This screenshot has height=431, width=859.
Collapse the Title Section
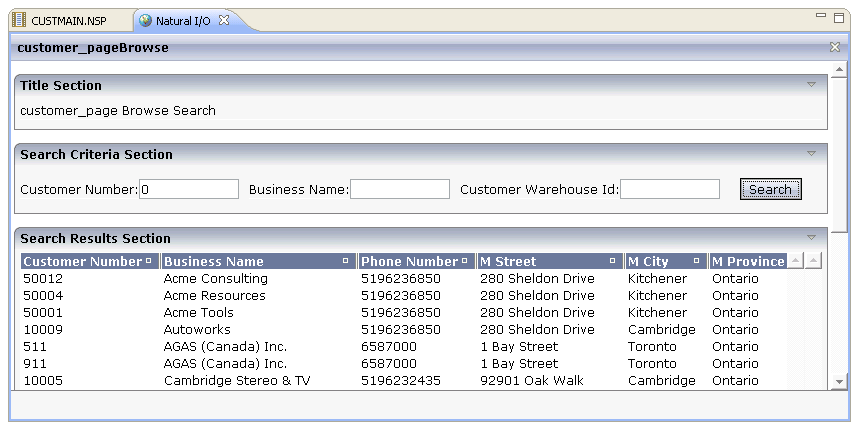[x=811, y=85]
